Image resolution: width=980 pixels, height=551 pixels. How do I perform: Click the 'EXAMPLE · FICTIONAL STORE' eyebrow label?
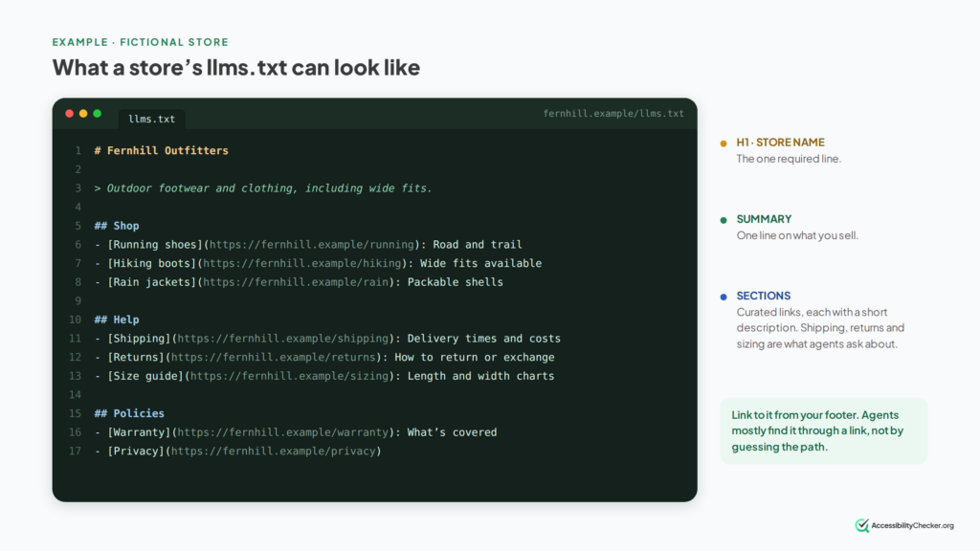(x=141, y=42)
